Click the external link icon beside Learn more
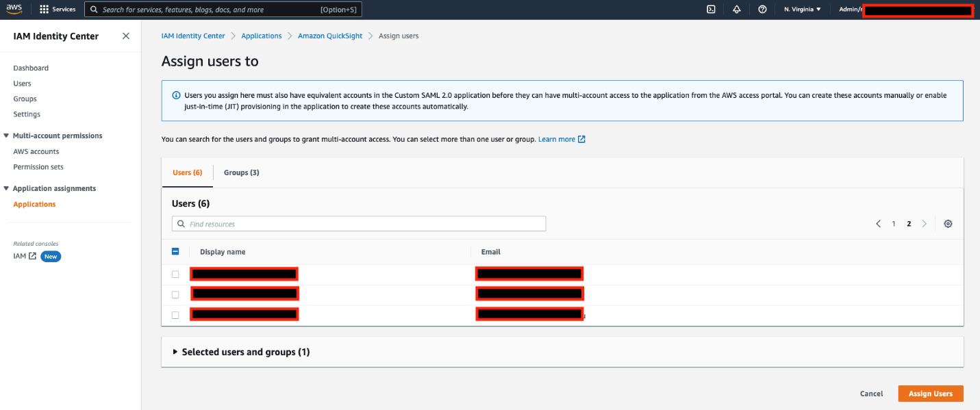Image resolution: width=980 pixels, height=410 pixels. pyautogui.click(x=581, y=139)
